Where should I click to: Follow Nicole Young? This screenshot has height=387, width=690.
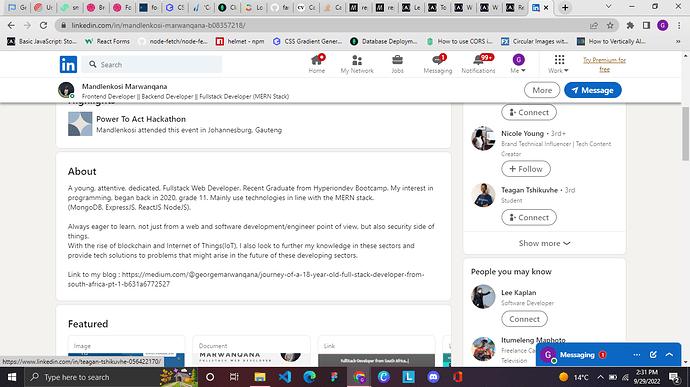click(x=525, y=169)
